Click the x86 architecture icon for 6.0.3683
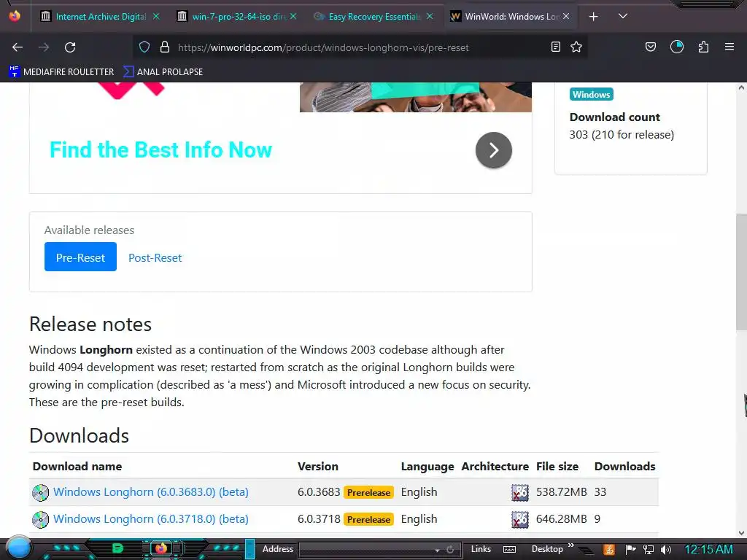747x560 pixels. tap(519, 492)
